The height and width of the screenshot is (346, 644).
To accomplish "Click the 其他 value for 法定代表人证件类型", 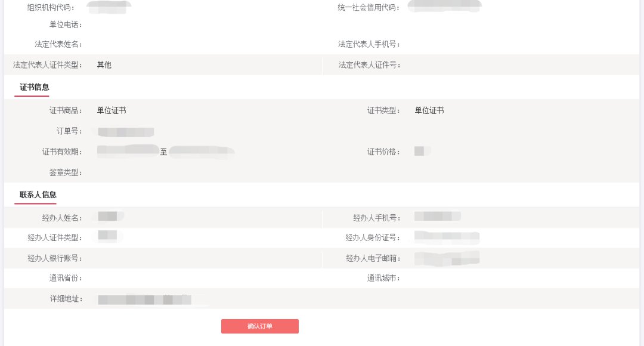I will pos(104,65).
